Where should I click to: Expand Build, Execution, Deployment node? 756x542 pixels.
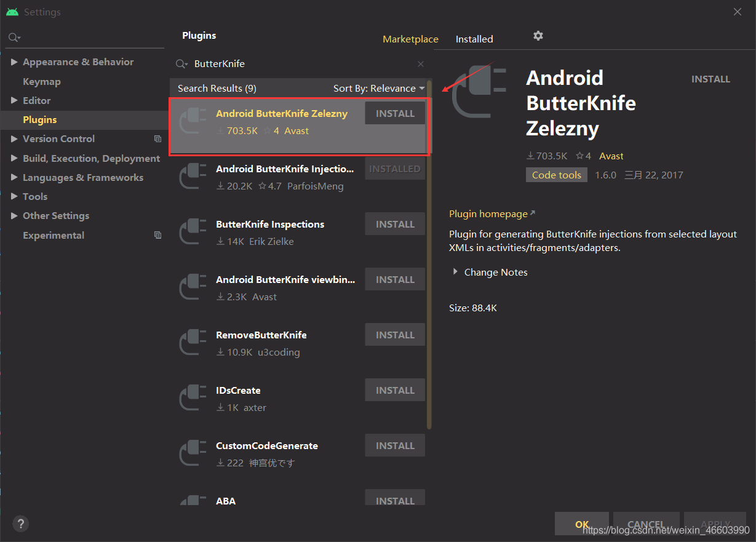click(x=14, y=158)
